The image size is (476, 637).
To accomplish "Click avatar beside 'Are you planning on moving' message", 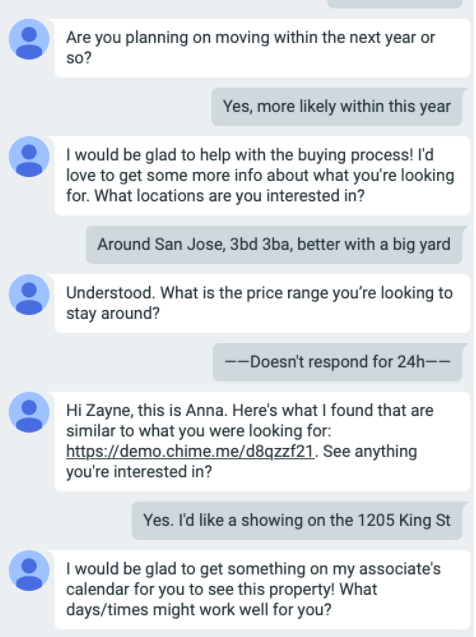I will click(29, 39).
